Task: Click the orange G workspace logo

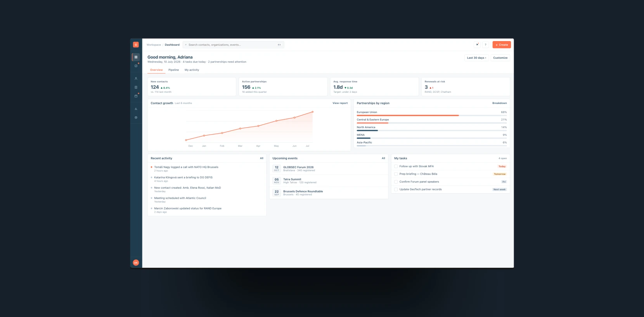Action: click(136, 45)
